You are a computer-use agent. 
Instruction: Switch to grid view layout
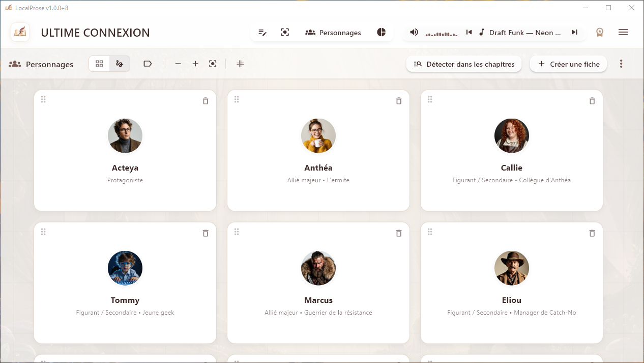(99, 64)
